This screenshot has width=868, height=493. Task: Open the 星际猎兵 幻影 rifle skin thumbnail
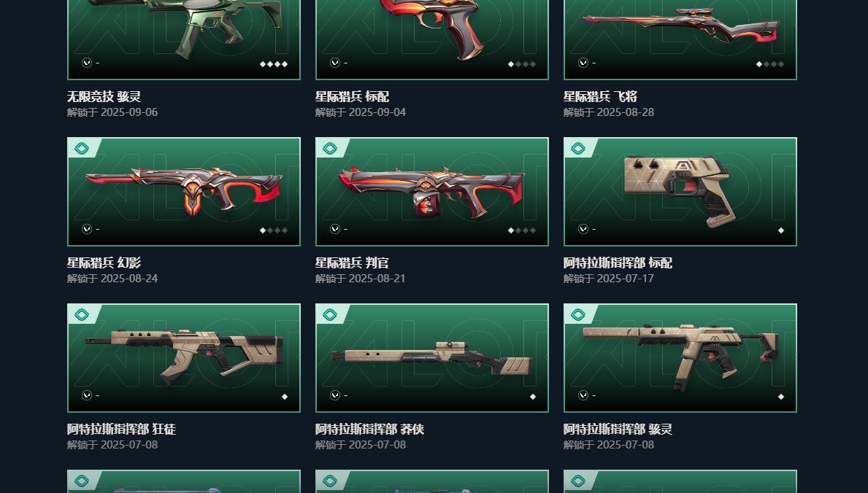(x=184, y=192)
